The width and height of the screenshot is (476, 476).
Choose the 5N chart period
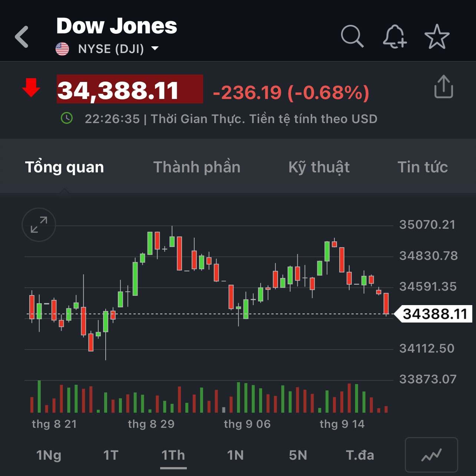pos(298,455)
